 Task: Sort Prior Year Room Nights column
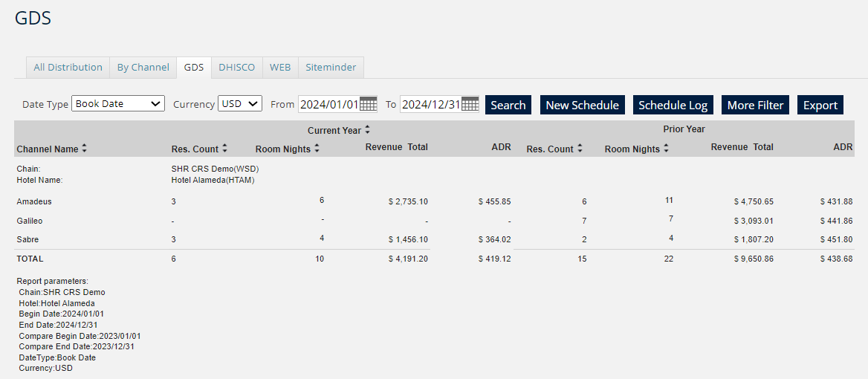tap(666, 149)
